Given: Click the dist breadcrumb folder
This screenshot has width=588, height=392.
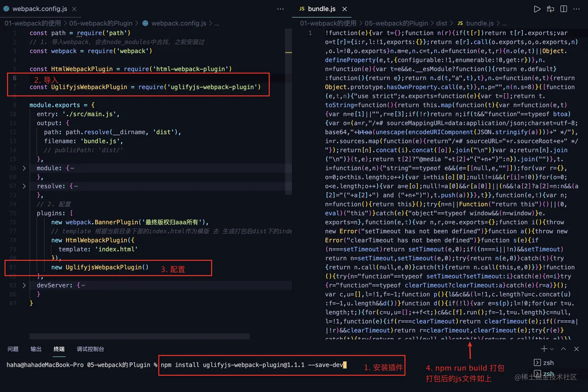Looking at the screenshot, I should point(441,23).
